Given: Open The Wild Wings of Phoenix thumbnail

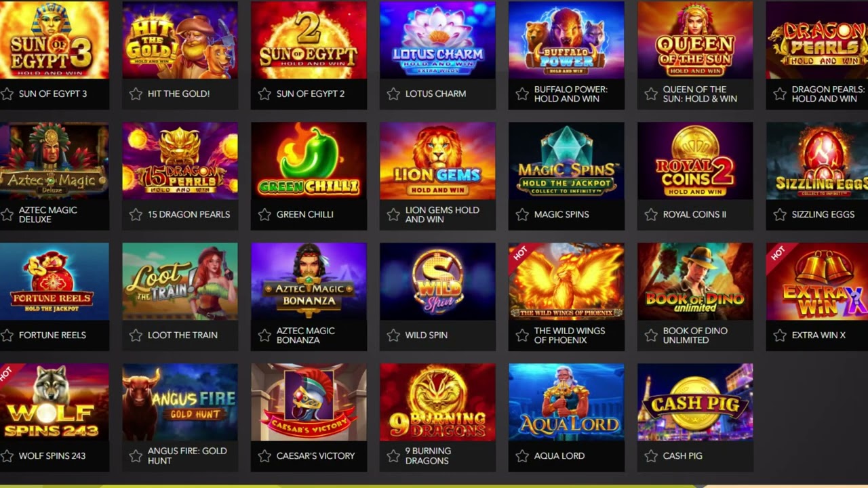Looking at the screenshot, I should [x=566, y=281].
